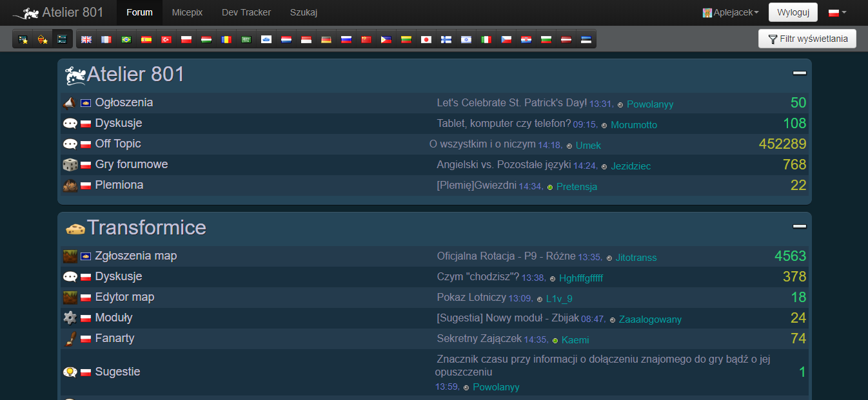Open the Szukaj search tab
Viewport: 868px width, 400px height.
(304, 12)
